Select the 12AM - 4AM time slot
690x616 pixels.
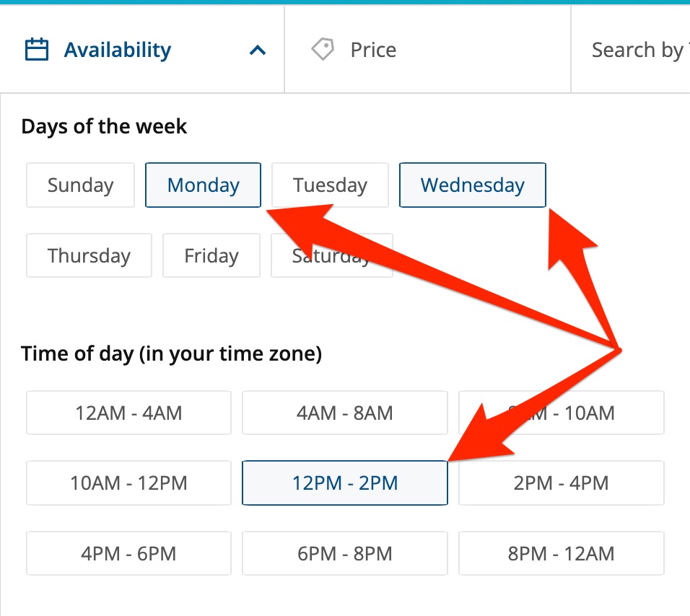coord(128,413)
